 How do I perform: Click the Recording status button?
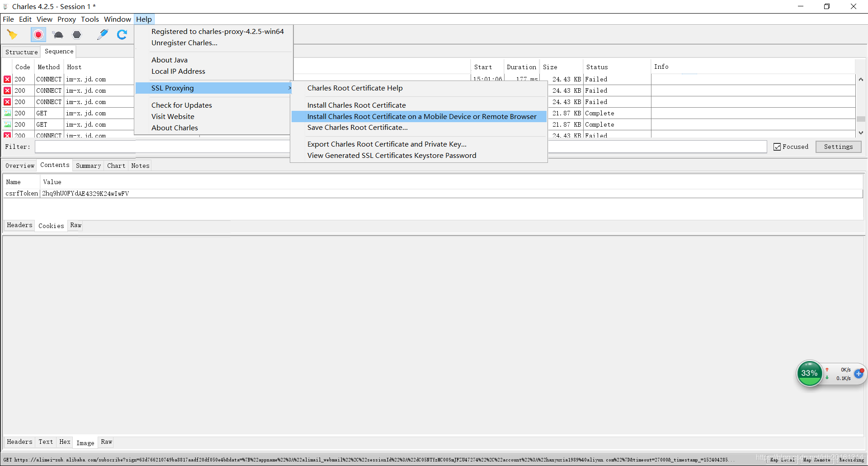point(851,460)
